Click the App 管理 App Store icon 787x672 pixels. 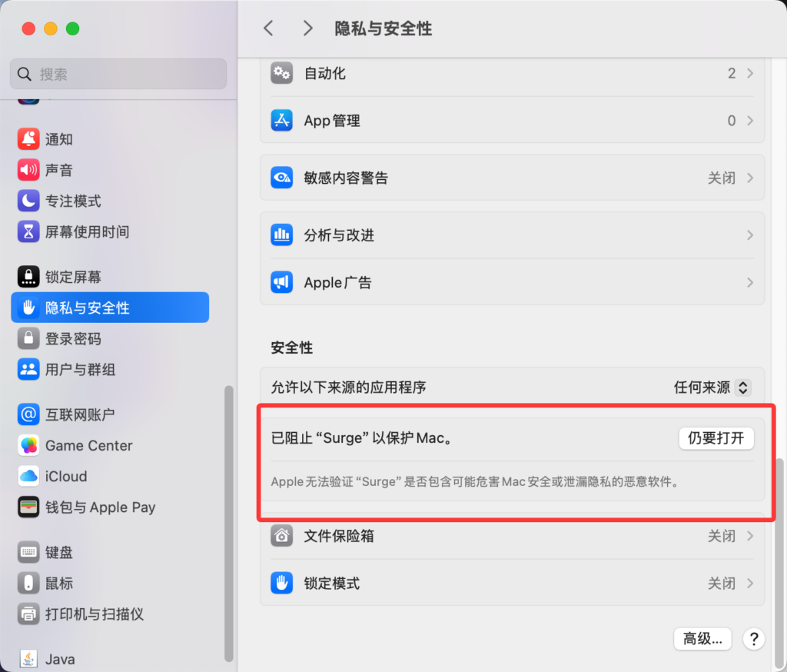click(x=281, y=121)
